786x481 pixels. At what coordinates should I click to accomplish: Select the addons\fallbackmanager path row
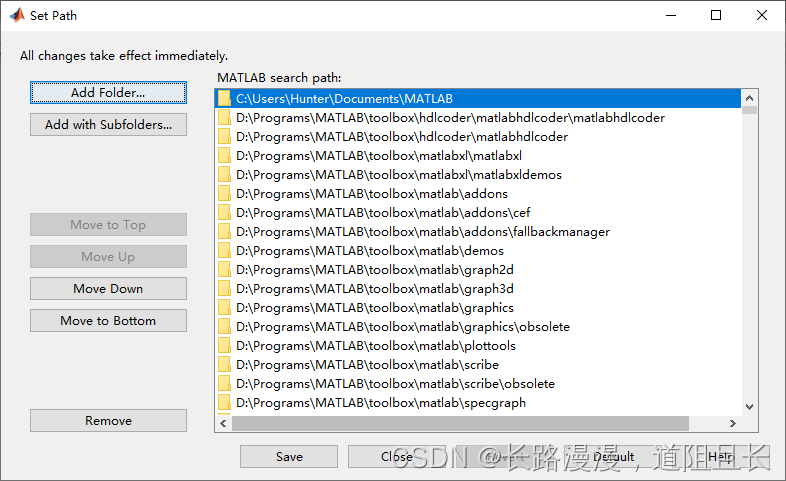tap(478, 232)
